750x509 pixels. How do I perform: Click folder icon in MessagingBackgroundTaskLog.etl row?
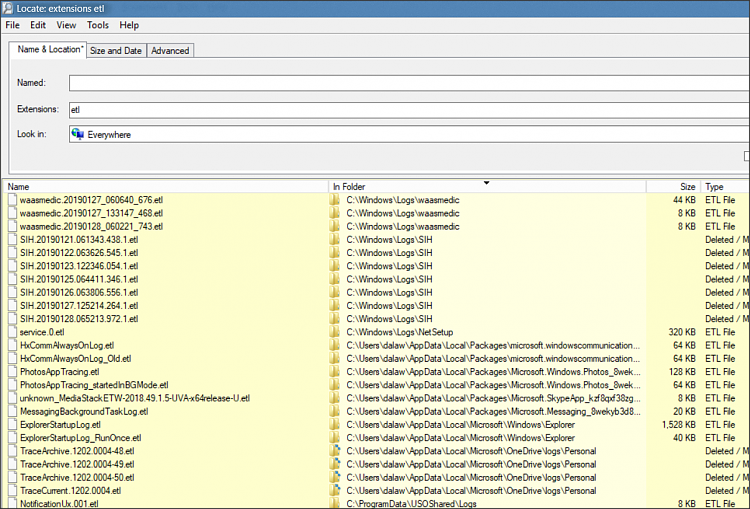click(x=335, y=411)
